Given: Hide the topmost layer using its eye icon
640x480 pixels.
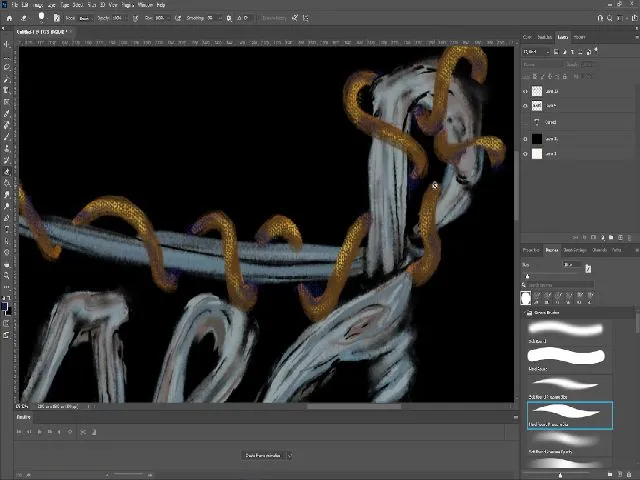Looking at the screenshot, I should point(525,91).
